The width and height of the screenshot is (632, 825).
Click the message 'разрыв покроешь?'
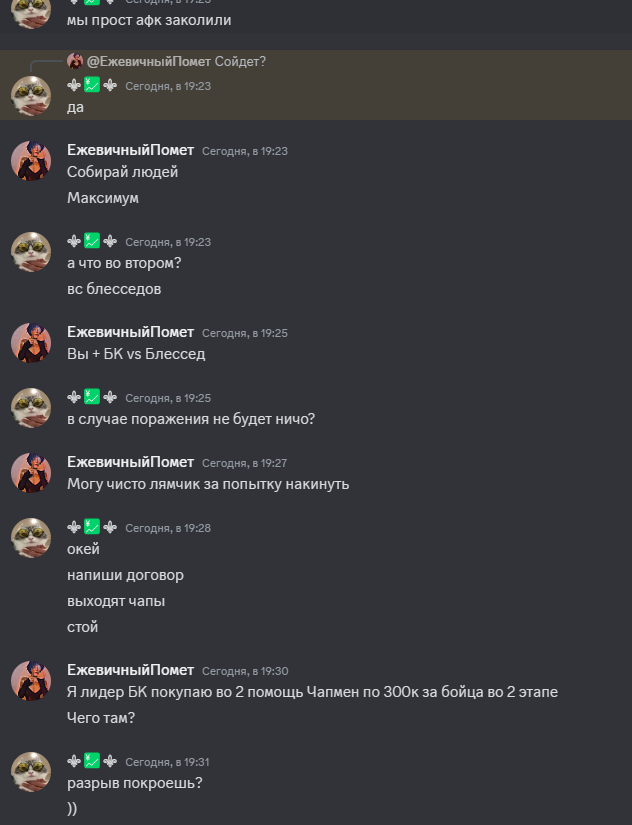[x=135, y=783]
